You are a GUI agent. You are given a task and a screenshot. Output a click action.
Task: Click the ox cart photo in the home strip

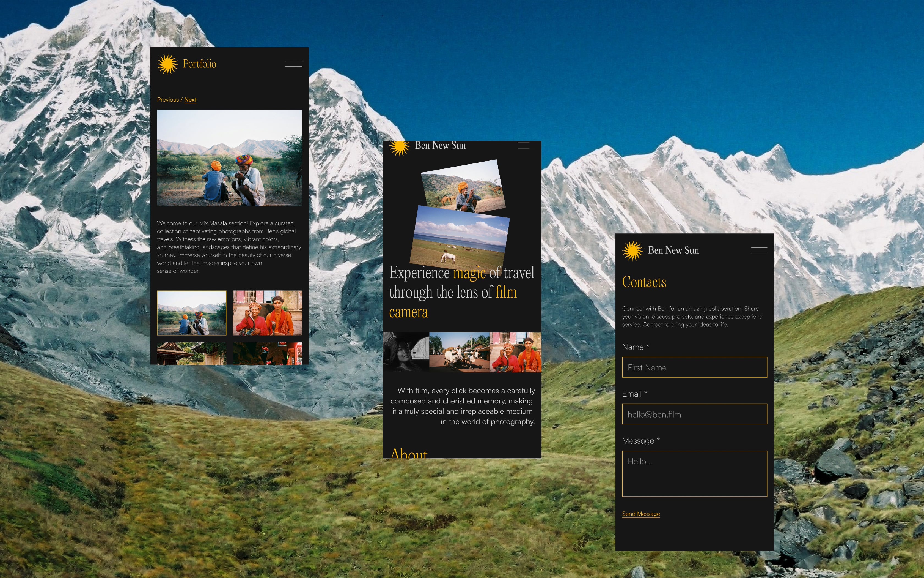coord(459,352)
